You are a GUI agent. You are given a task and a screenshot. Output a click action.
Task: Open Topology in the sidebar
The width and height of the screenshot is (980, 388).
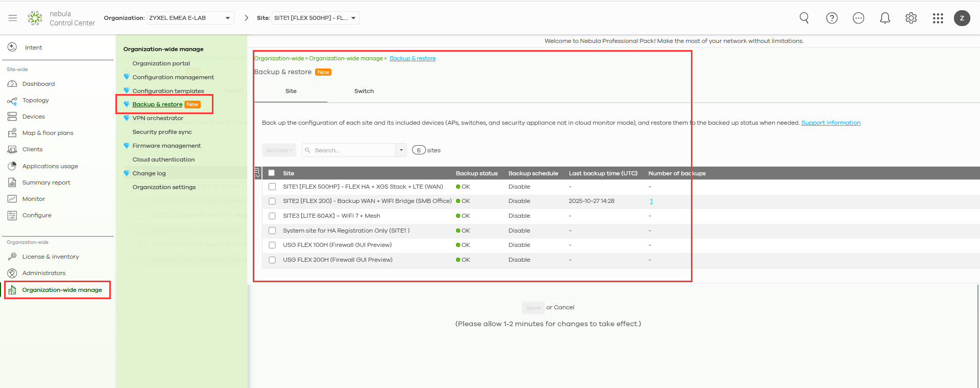click(x=35, y=100)
